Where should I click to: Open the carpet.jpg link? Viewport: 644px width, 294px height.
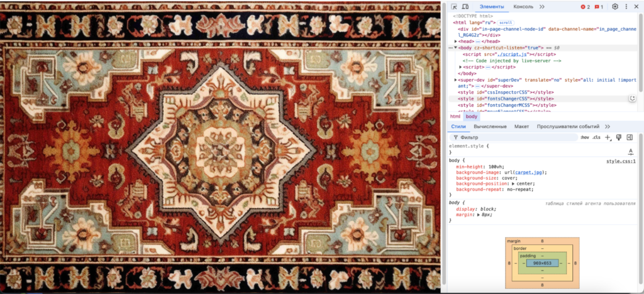(x=528, y=172)
